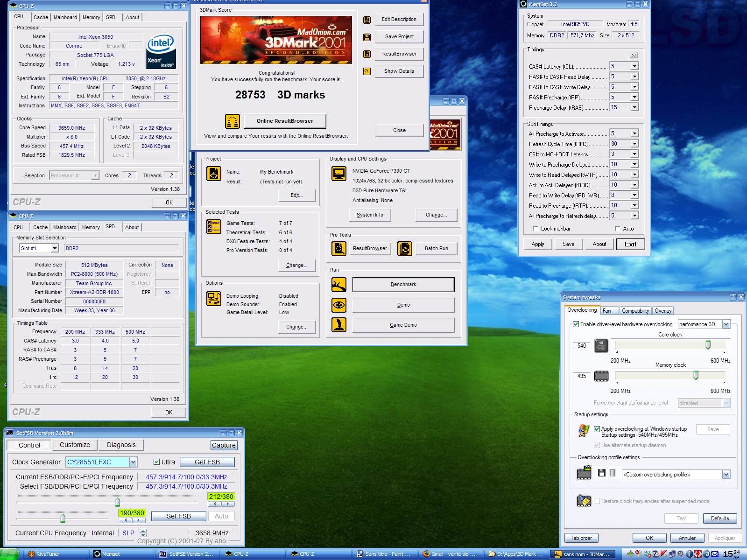Click the Capture button in SetFSB
This screenshot has height=560, width=747.
click(224, 445)
